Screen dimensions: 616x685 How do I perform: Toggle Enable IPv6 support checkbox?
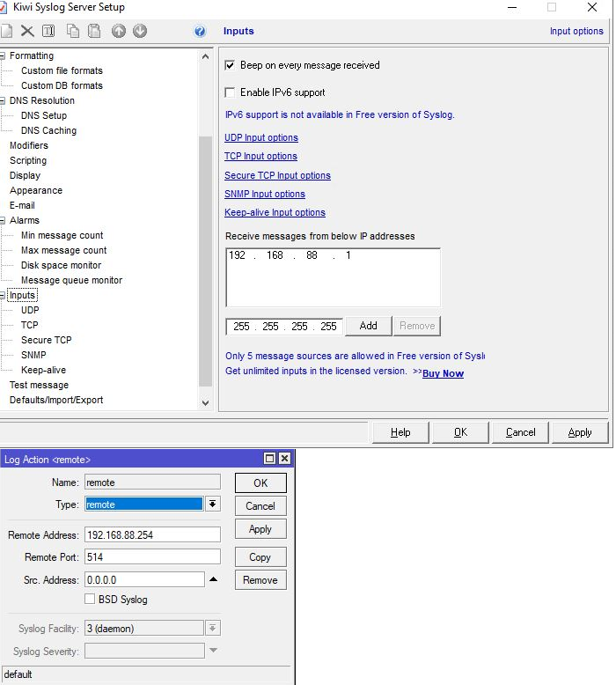click(x=230, y=92)
